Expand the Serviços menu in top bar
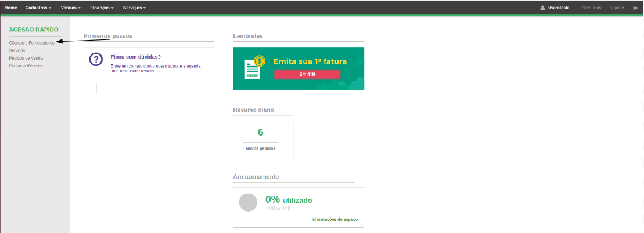The image size is (644, 233). tap(134, 8)
